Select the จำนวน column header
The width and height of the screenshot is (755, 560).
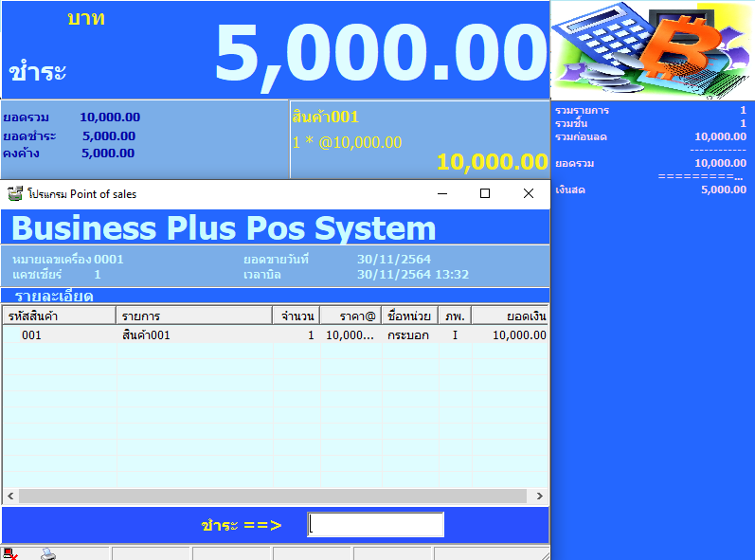tap(296, 316)
